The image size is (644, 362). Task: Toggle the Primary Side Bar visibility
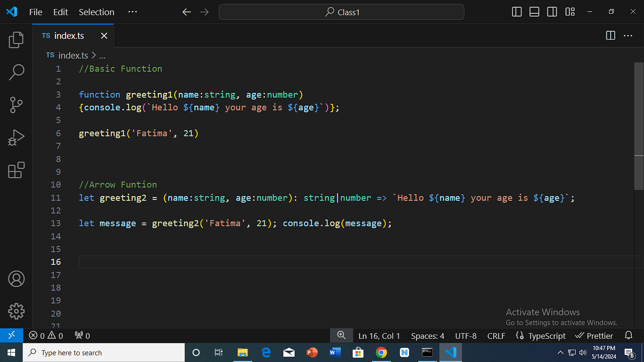(x=516, y=11)
